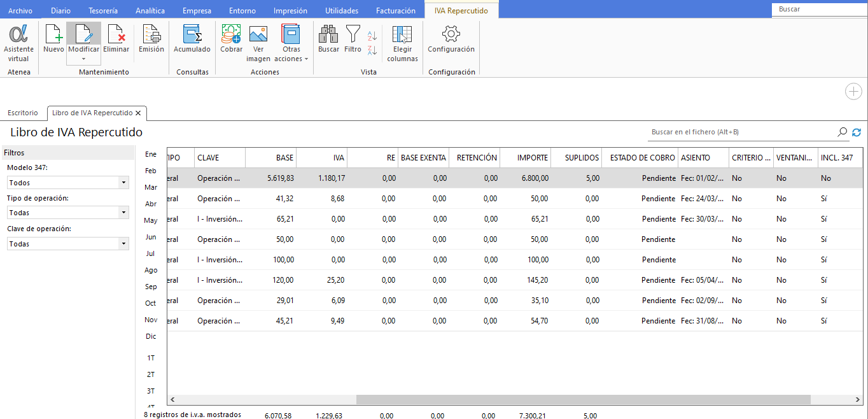868x419 pixels.
Task: Filter by month Dic
Action: coord(151,336)
